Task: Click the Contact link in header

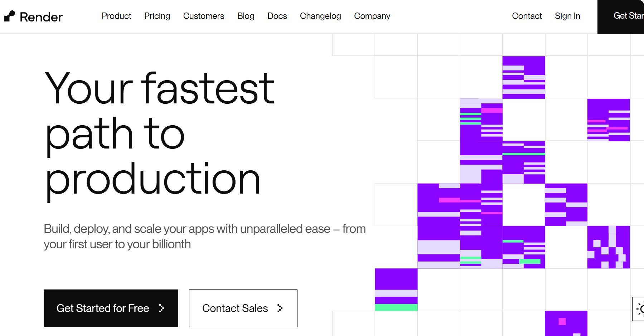Action: 527,16
